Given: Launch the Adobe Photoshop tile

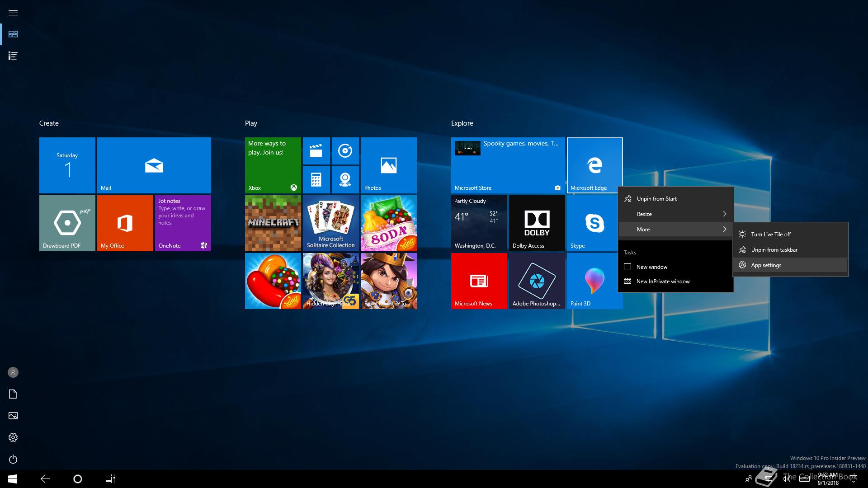Looking at the screenshot, I should [537, 281].
